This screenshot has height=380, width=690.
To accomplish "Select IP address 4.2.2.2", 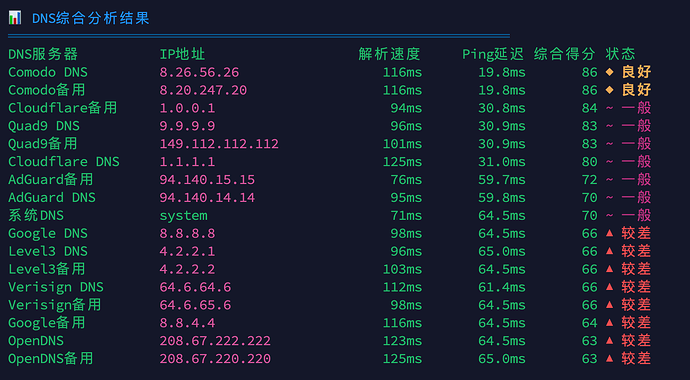I will point(187,269).
